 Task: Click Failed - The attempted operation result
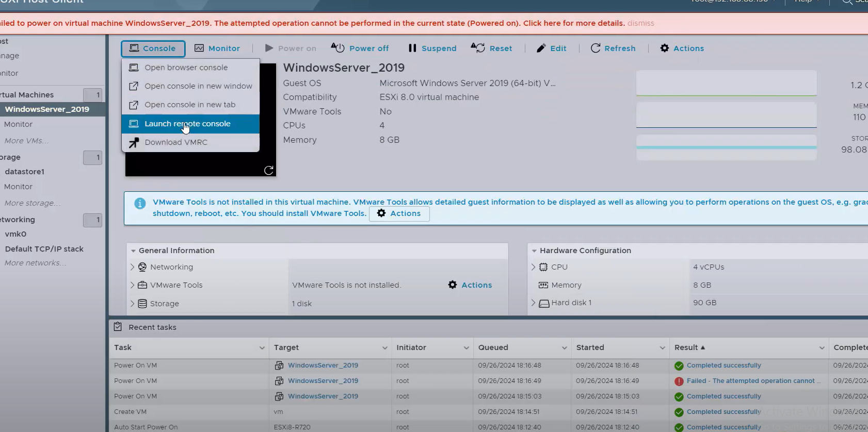coord(753,381)
